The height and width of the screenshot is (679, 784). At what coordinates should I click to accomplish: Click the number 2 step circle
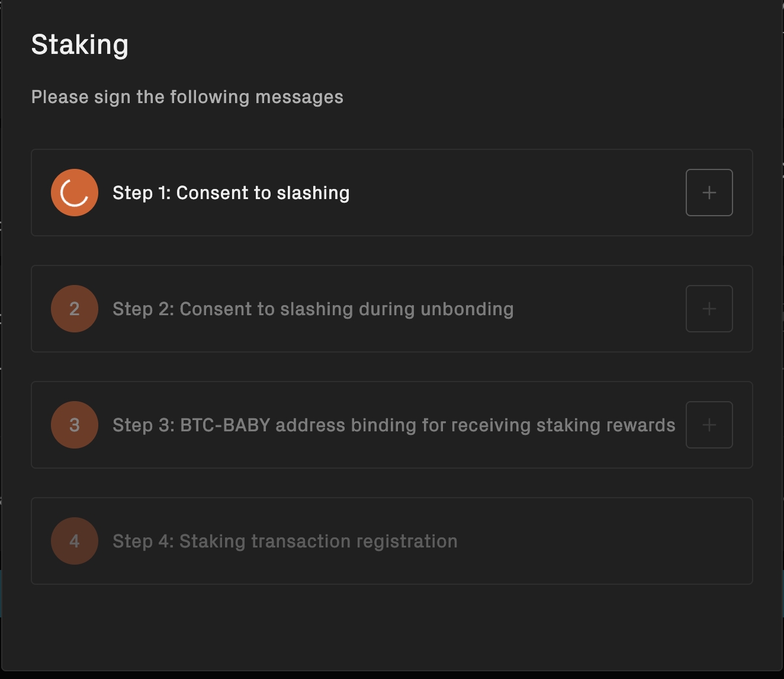(x=75, y=309)
